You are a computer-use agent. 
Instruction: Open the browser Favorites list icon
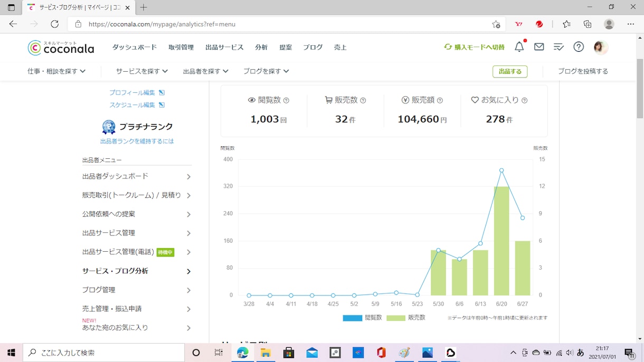(566, 24)
